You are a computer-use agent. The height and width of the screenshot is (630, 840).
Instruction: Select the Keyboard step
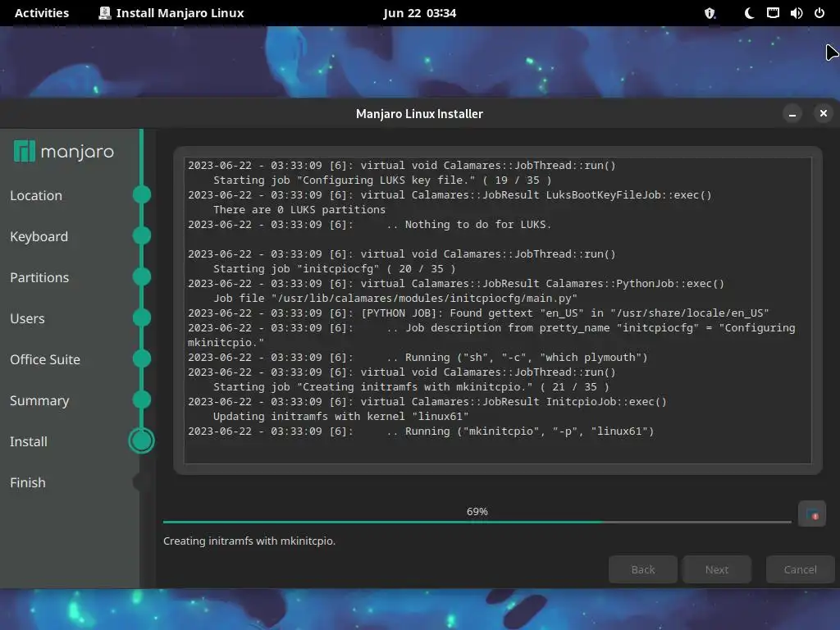coord(39,236)
